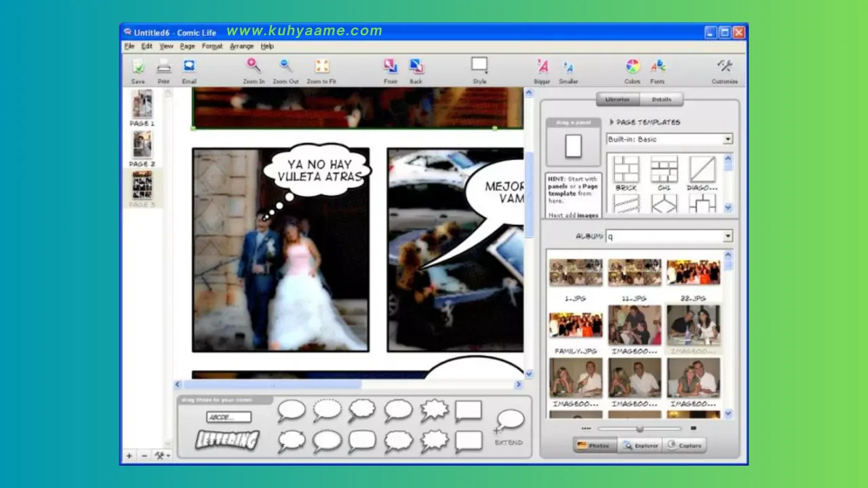Open the File menu
This screenshot has width=868, height=488.
pos(130,46)
